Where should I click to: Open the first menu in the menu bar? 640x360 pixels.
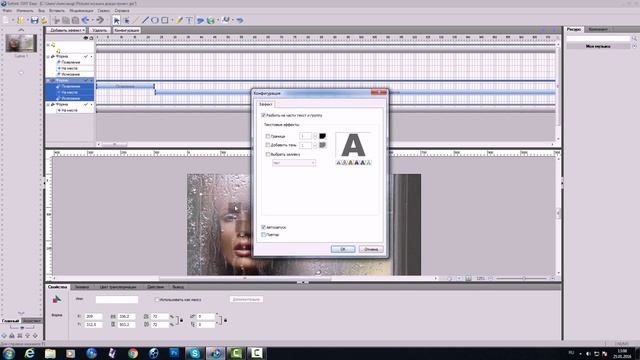pyautogui.click(x=7, y=11)
